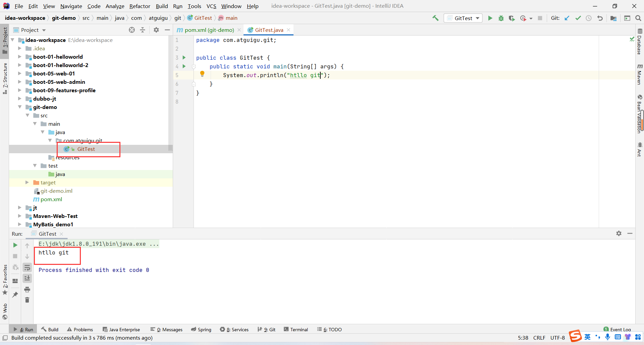Run GitTest with the green play icon in top toolbar
This screenshot has height=345, width=644.
coord(490,18)
